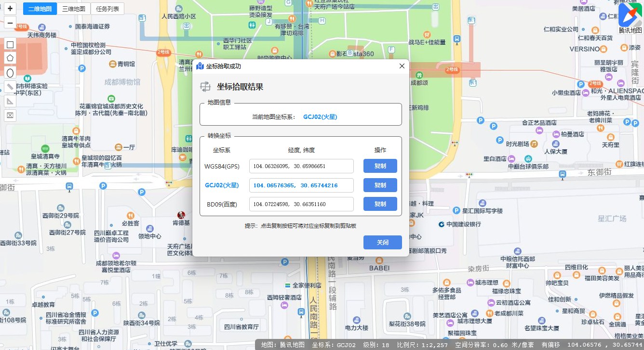Click the 青铜馆 museum marker

113,64
